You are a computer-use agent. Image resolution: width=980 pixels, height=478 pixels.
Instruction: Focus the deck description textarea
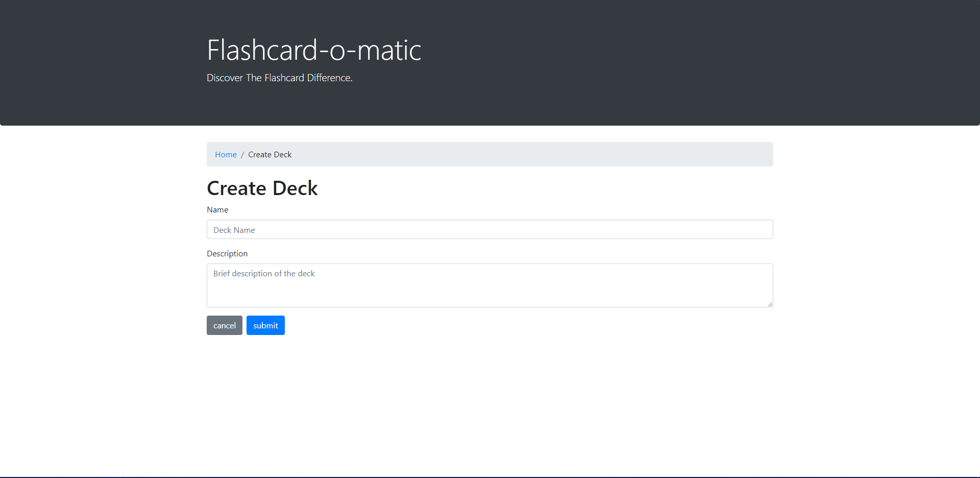[x=489, y=285]
